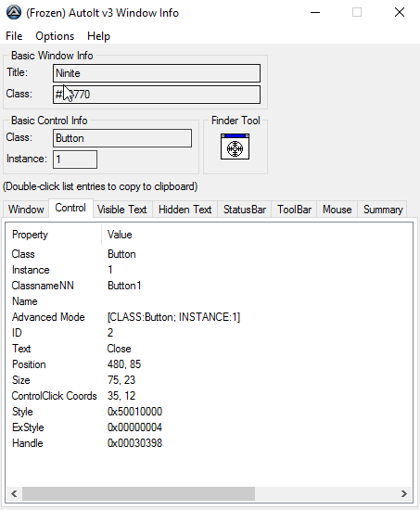Image resolution: width=420 pixels, height=510 pixels.
Task: Switch to the StatusBar tab
Action: click(x=245, y=210)
